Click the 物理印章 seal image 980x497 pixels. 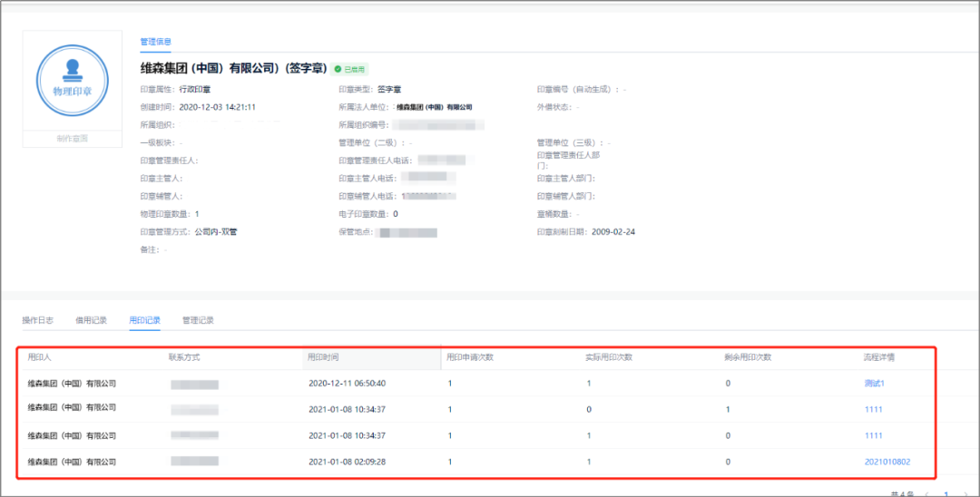click(x=73, y=81)
